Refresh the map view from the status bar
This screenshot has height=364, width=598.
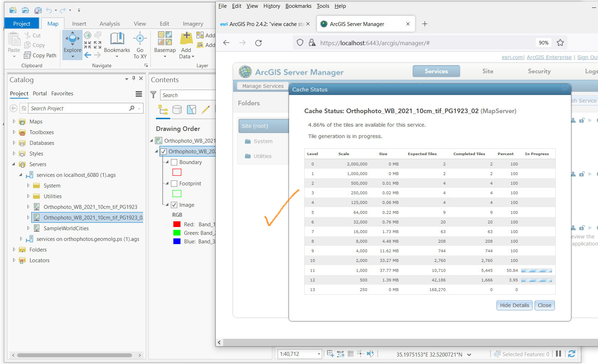[572, 354]
